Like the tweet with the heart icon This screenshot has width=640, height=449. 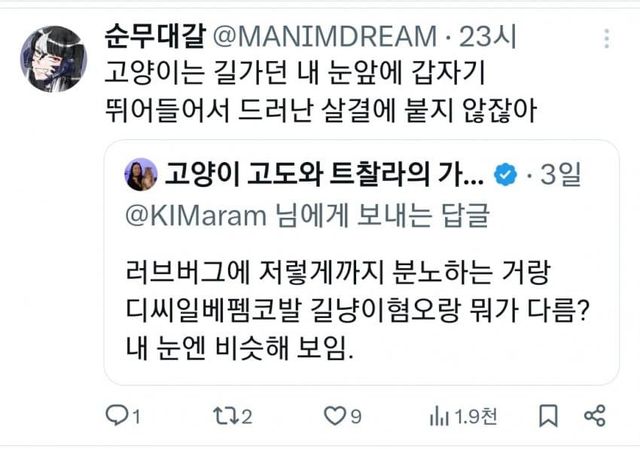tap(335, 416)
